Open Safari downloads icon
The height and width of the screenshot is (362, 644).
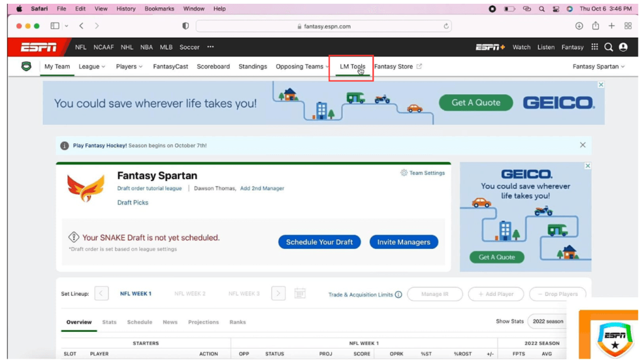pyautogui.click(x=579, y=26)
